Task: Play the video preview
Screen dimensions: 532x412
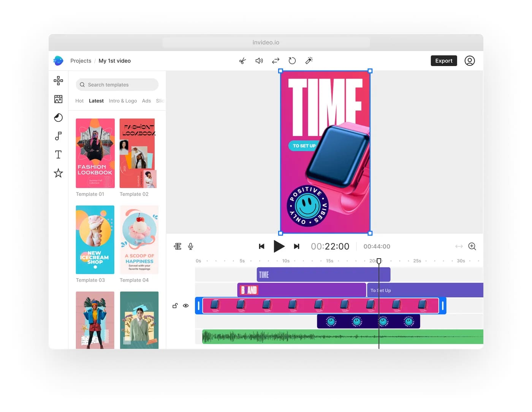Action: pyautogui.click(x=279, y=246)
